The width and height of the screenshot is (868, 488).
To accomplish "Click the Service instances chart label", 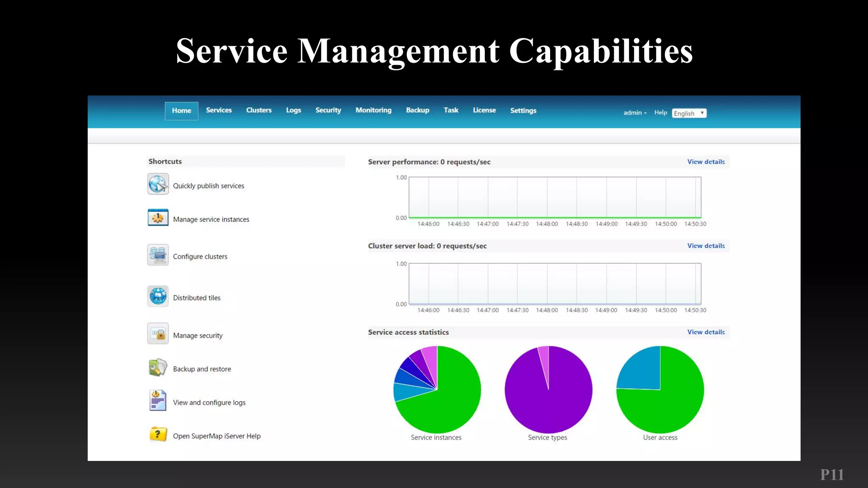I will pos(436,438).
